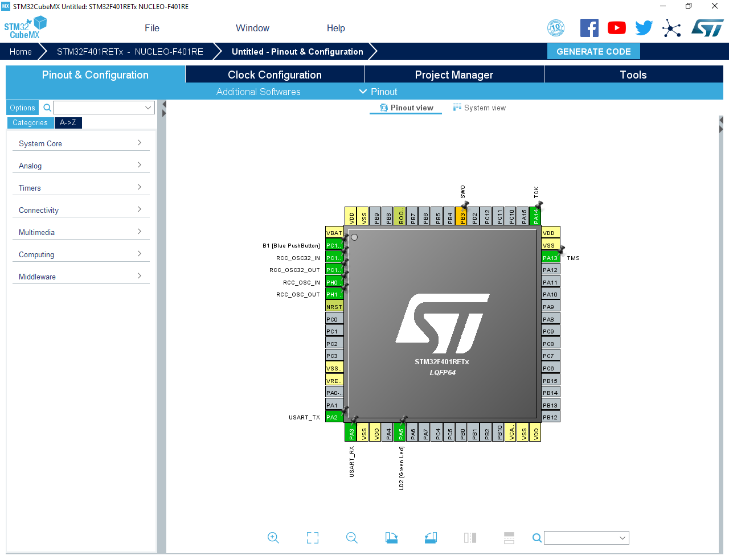This screenshot has height=560, width=729.
Task: Open the Help menu
Action: click(x=336, y=28)
